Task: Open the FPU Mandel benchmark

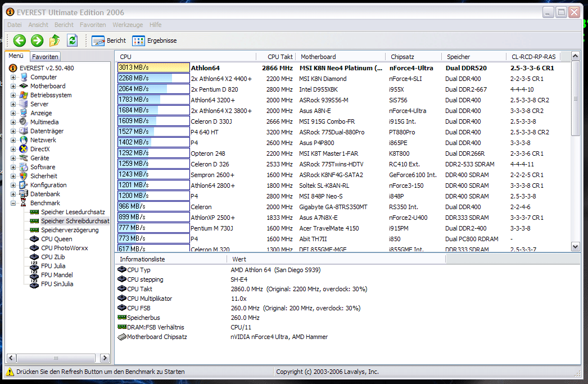Action: 57,275
